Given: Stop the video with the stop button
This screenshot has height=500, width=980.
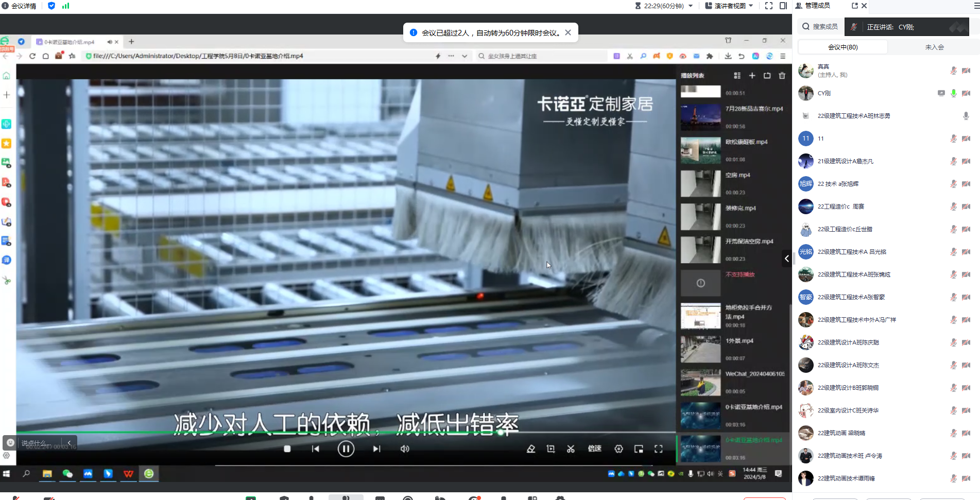Looking at the screenshot, I should point(287,449).
